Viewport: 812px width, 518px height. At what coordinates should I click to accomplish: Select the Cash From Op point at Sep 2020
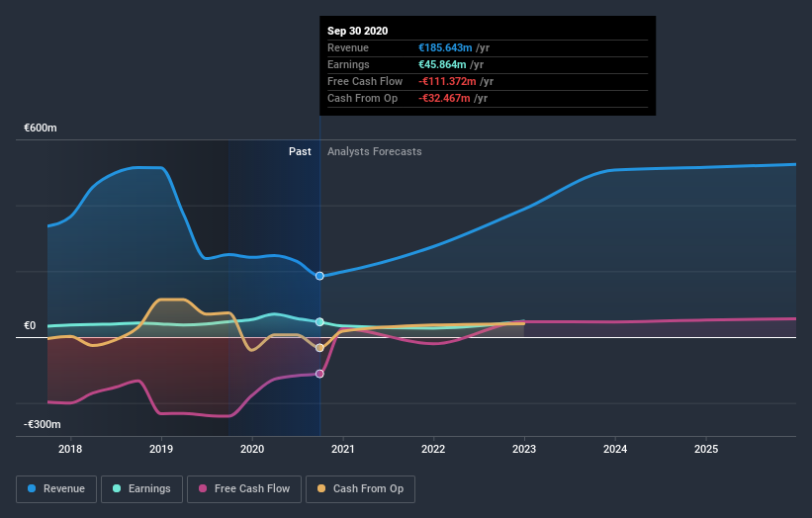pyautogui.click(x=319, y=348)
